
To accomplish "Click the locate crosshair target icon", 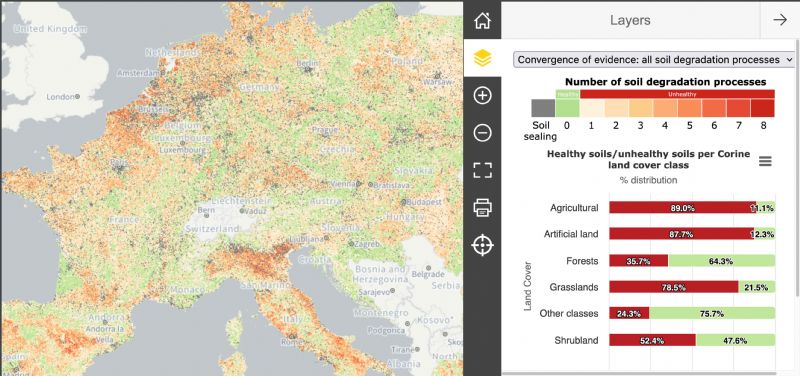I will pos(482,245).
